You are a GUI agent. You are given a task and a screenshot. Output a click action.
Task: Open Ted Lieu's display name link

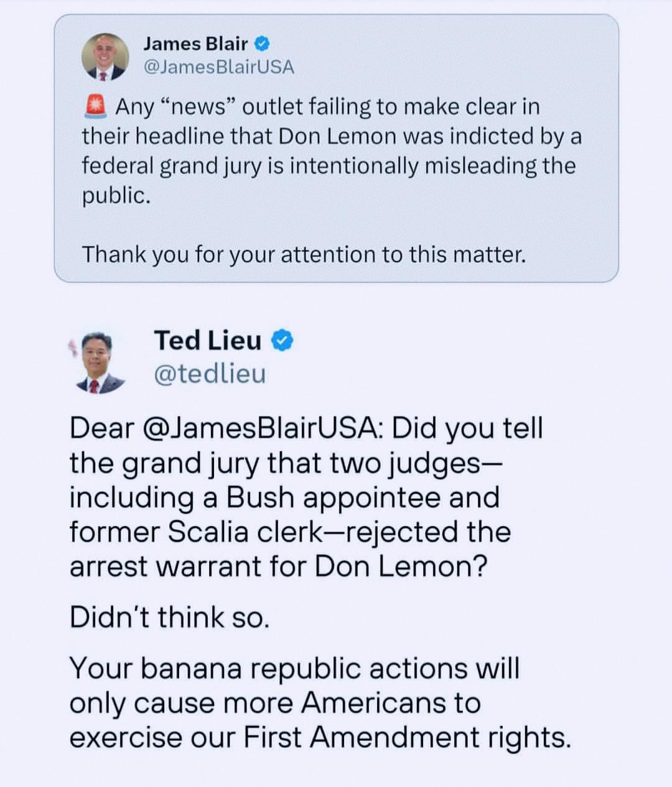pos(207,341)
